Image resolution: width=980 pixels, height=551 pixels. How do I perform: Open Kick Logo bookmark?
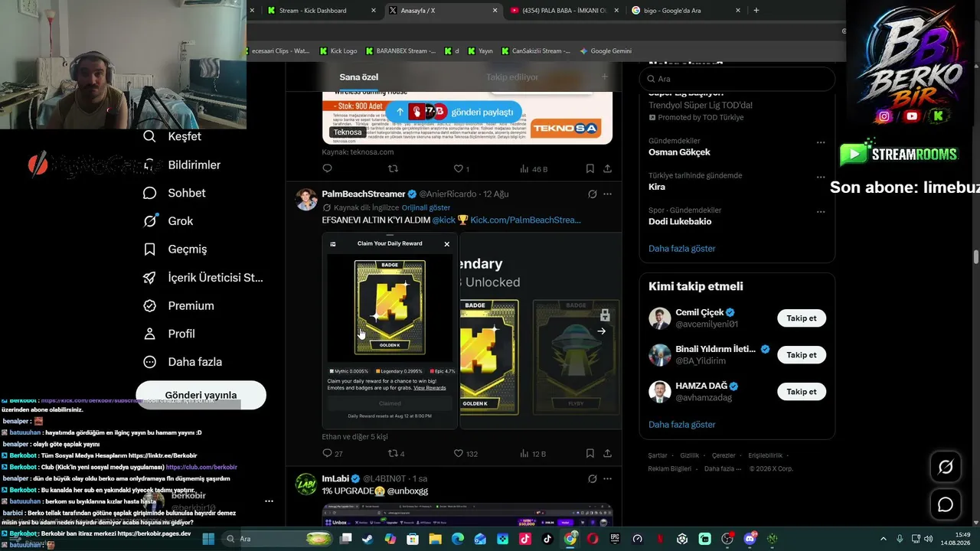point(338,51)
